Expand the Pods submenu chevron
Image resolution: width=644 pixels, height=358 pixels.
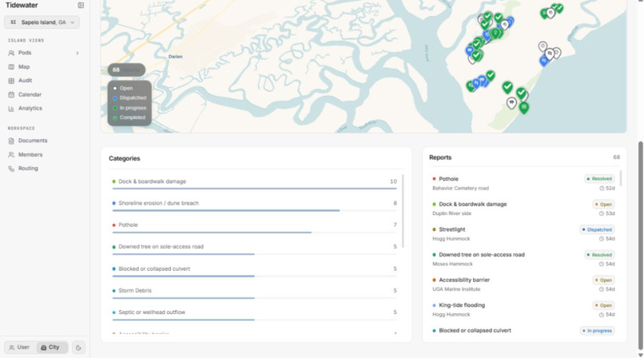click(x=78, y=53)
